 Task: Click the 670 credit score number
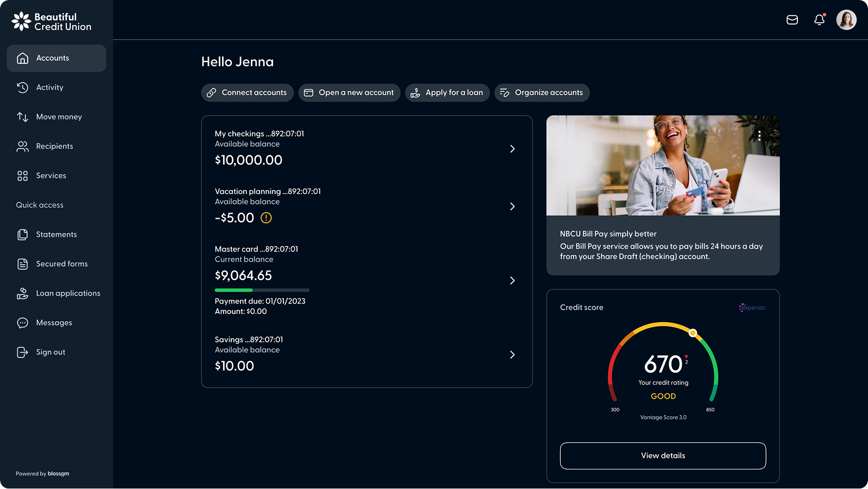[x=663, y=364]
